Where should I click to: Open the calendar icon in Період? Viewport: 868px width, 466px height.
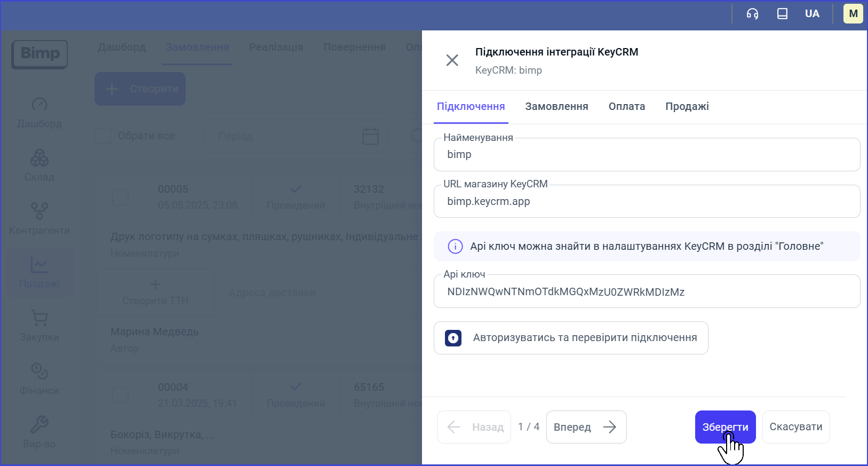[371, 136]
